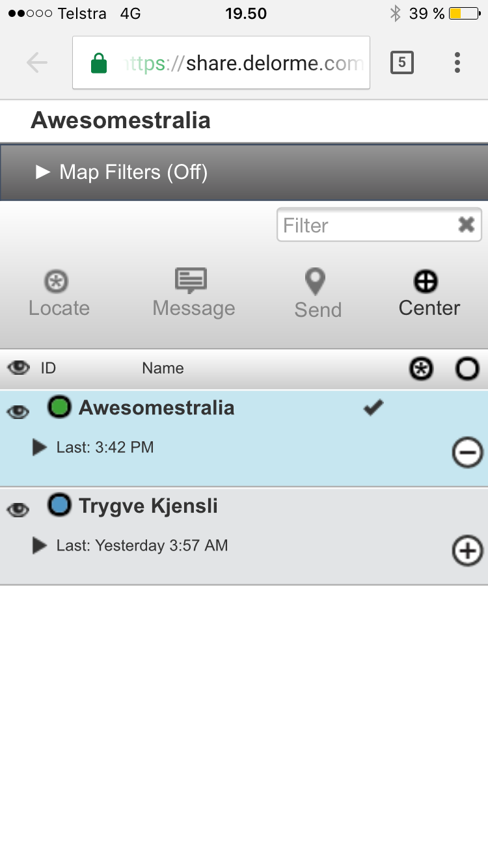Tap the Locate icon
Viewport: 488px width, 868px height.
pyautogui.click(x=57, y=282)
